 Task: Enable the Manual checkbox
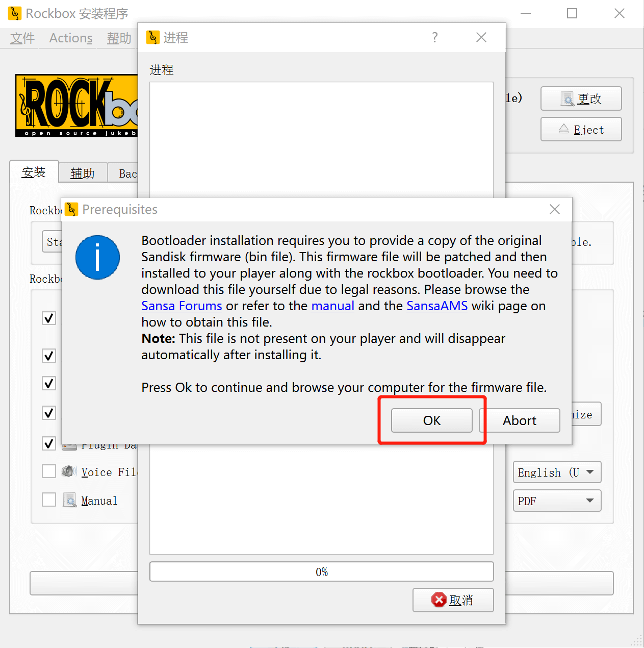[x=49, y=500]
